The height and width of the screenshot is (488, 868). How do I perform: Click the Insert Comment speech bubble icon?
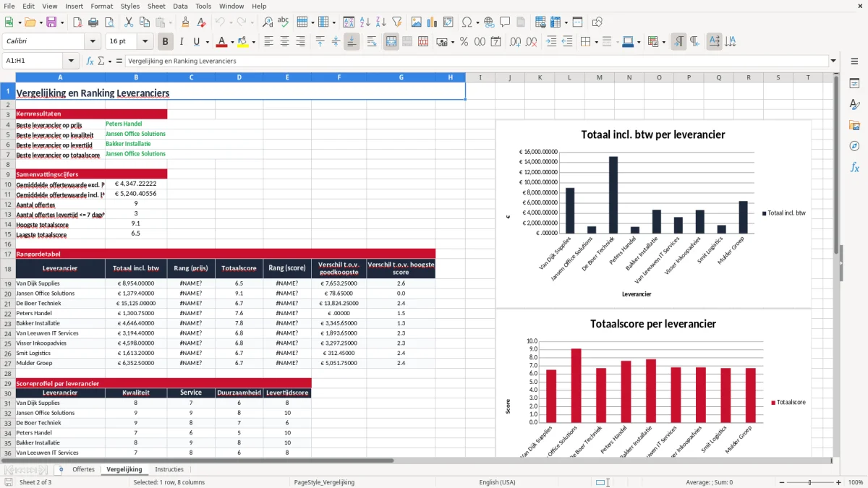pos(505,22)
